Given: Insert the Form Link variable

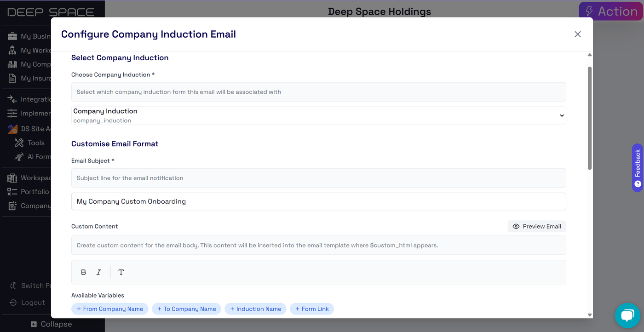Looking at the screenshot, I should pos(312,309).
